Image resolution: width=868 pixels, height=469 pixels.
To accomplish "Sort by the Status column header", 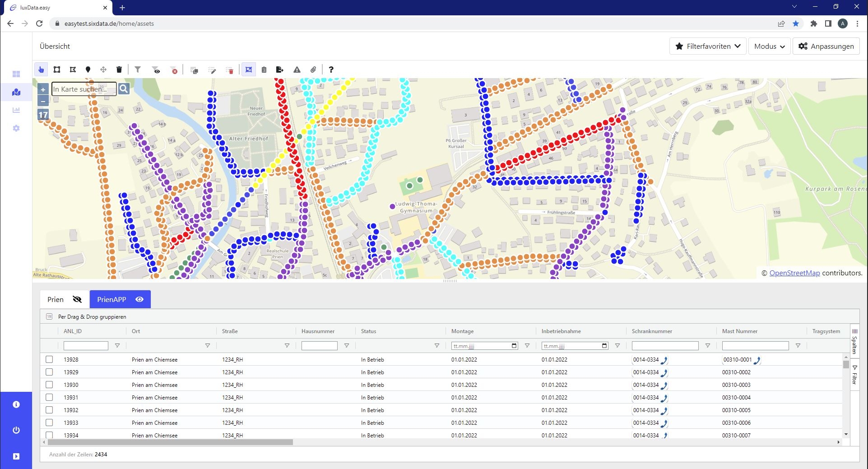I will tap(368, 331).
